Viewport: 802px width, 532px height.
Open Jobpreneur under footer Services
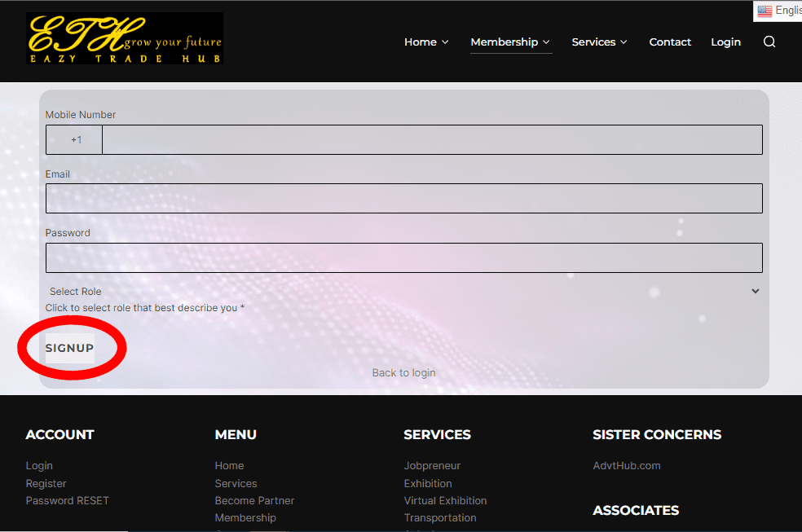coord(432,466)
